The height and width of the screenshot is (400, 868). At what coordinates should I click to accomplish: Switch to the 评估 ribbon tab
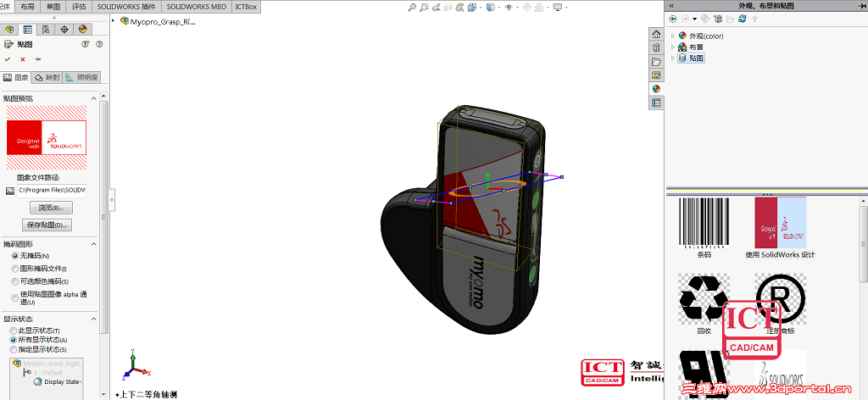[x=79, y=7]
